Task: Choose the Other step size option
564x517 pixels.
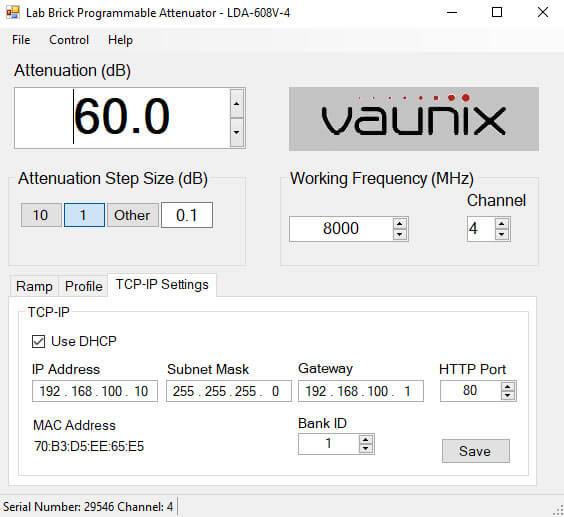Action: (x=132, y=215)
